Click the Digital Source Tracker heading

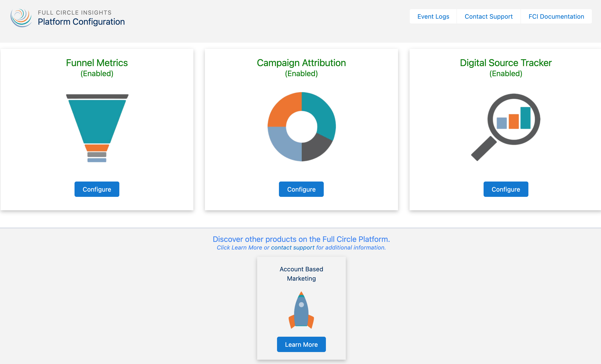[x=506, y=63]
